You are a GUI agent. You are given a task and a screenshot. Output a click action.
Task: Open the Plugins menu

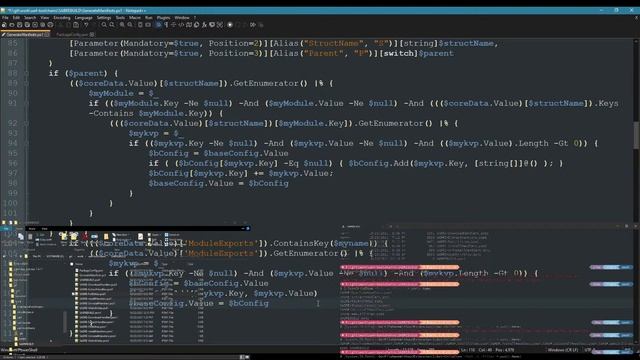click(x=163, y=18)
